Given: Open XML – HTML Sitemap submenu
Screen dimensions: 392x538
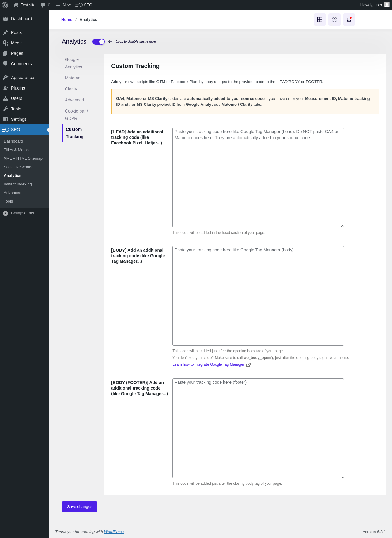Looking at the screenshot, I should tap(23, 158).
